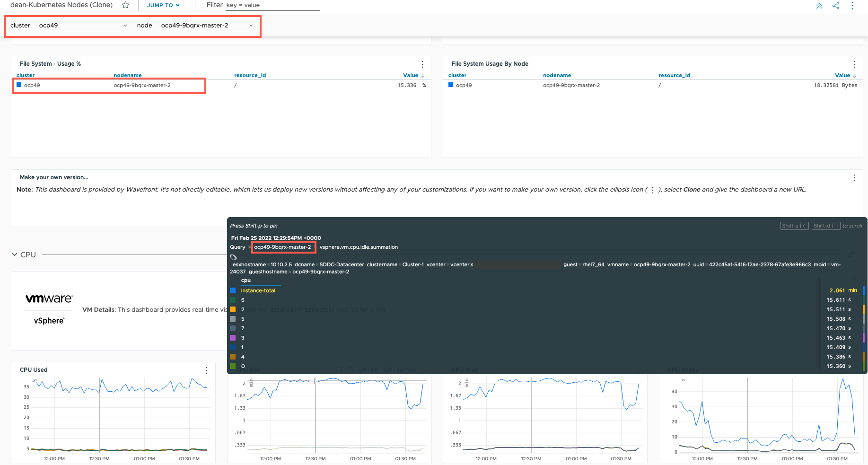
Task: Click the green swatch for cpu 0
Action: [x=233, y=366]
